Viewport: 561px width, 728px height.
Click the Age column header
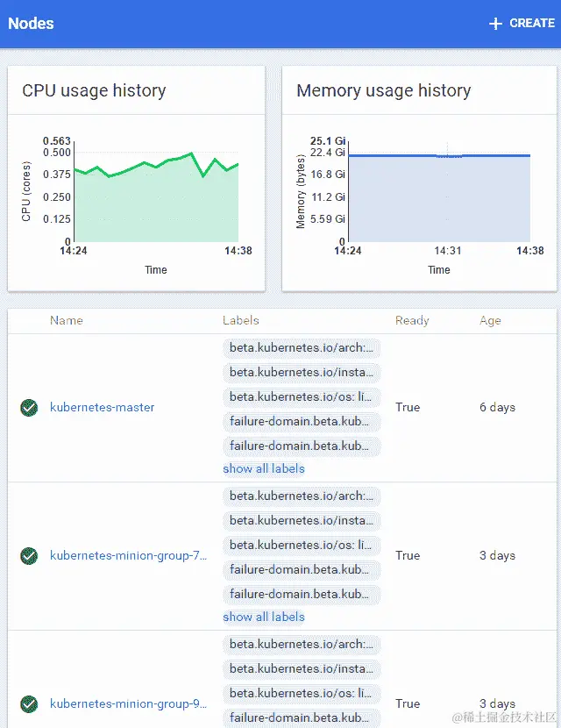click(490, 320)
